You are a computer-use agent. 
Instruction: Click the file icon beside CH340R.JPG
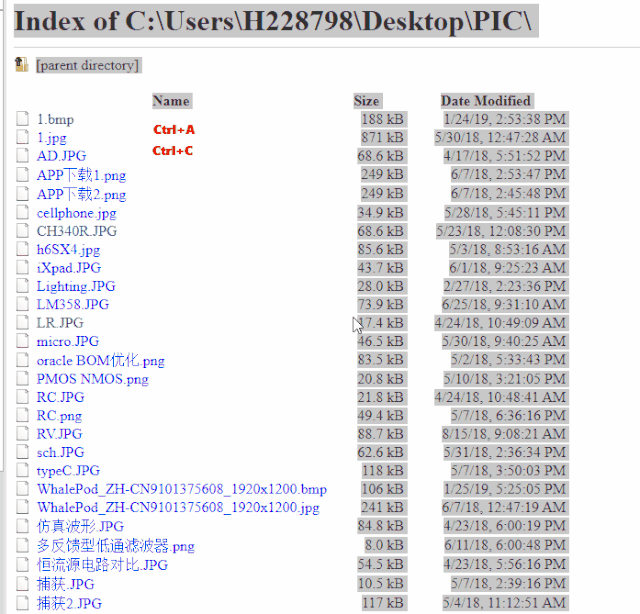(22, 231)
